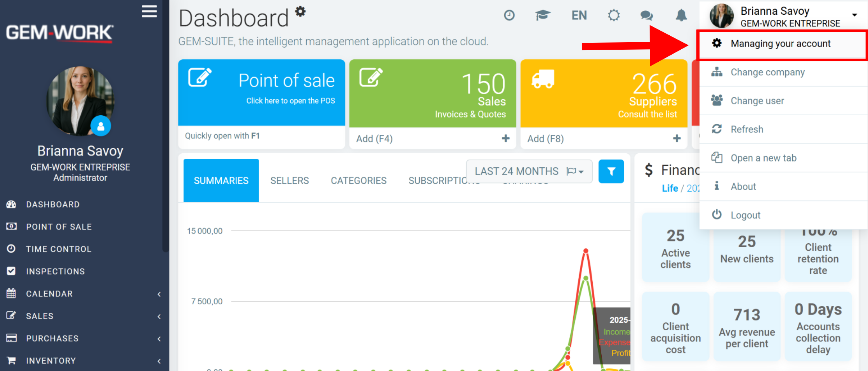Expand the SALES sidebar submenu
868x371 pixels.
pos(84,316)
